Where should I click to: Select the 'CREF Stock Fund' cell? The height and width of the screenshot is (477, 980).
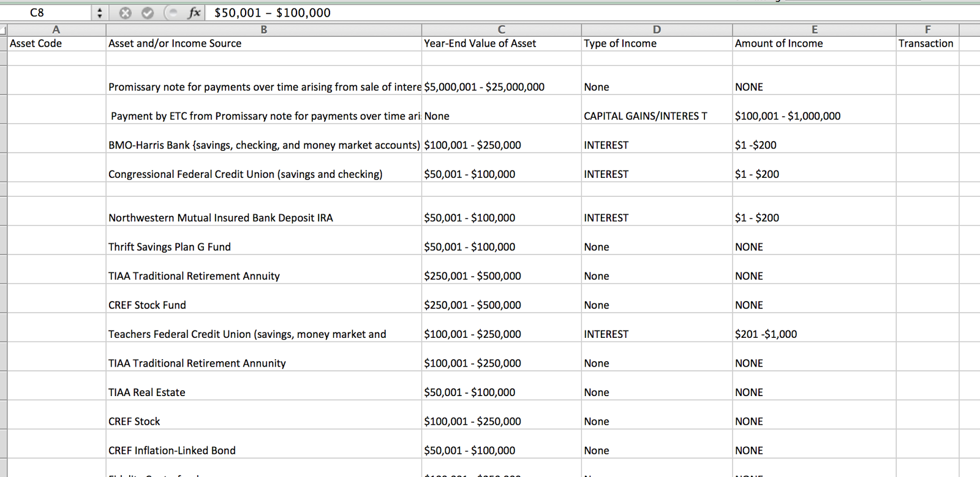264,299
